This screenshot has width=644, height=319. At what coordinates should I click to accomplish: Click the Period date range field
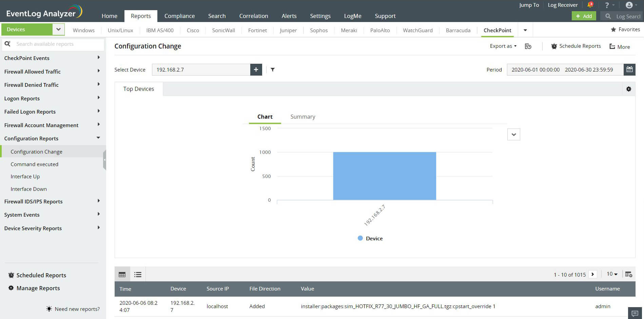pos(565,69)
